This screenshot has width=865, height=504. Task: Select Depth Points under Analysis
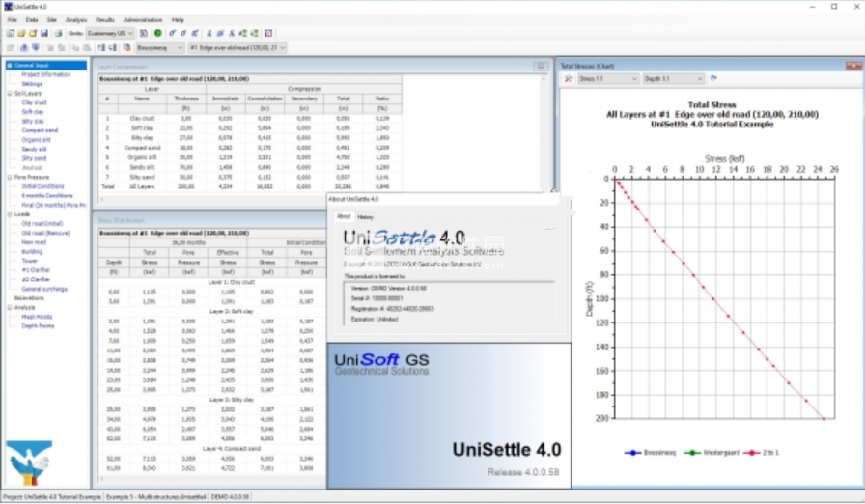click(x=38, y=326)
